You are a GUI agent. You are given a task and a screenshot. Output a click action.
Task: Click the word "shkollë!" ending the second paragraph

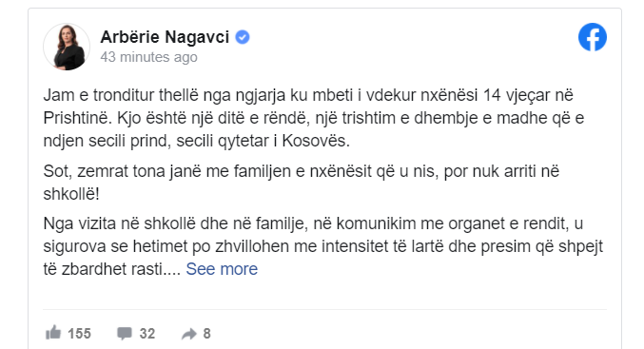71,194
